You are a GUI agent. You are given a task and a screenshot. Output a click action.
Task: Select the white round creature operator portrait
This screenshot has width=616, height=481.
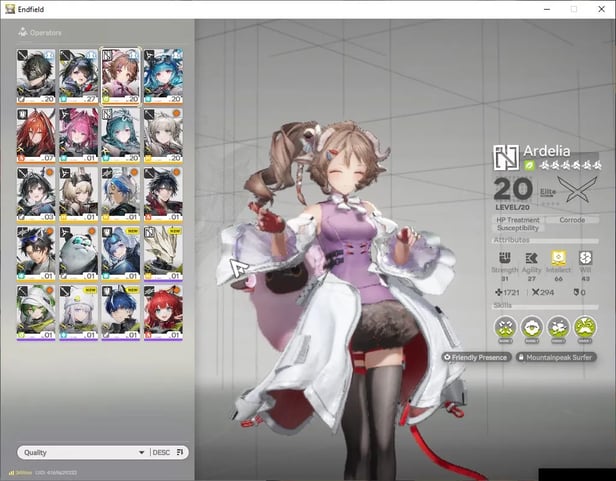coord(79,251)
